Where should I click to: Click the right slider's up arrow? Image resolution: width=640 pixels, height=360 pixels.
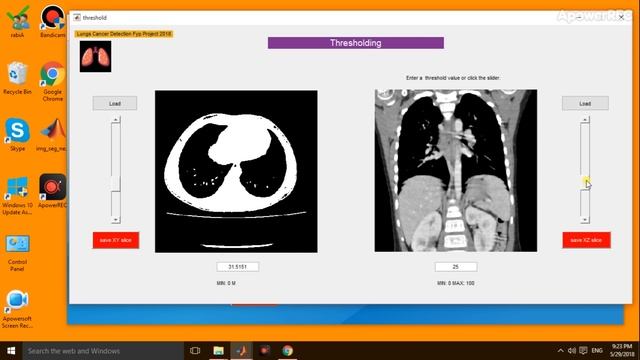point(585,120)
